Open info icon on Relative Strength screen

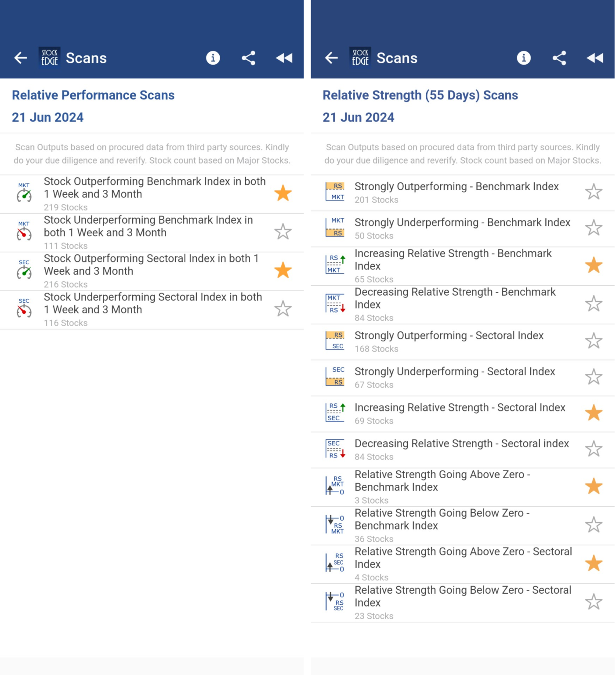point(523,58)
